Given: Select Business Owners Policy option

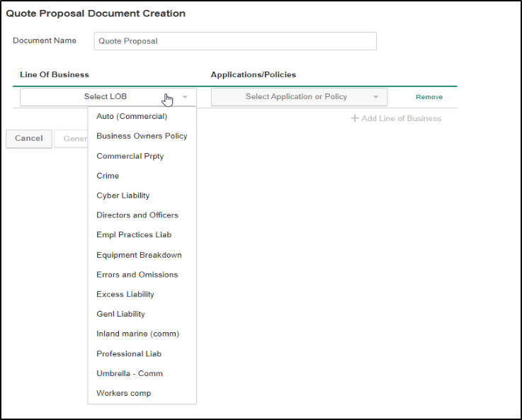Looking at the screenshot, I should click(142, 136).
